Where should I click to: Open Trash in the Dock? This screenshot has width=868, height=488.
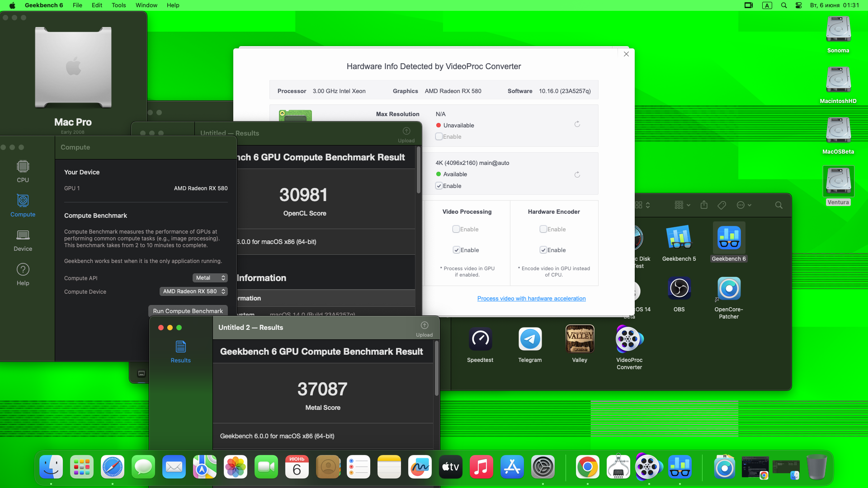[816, 467]
